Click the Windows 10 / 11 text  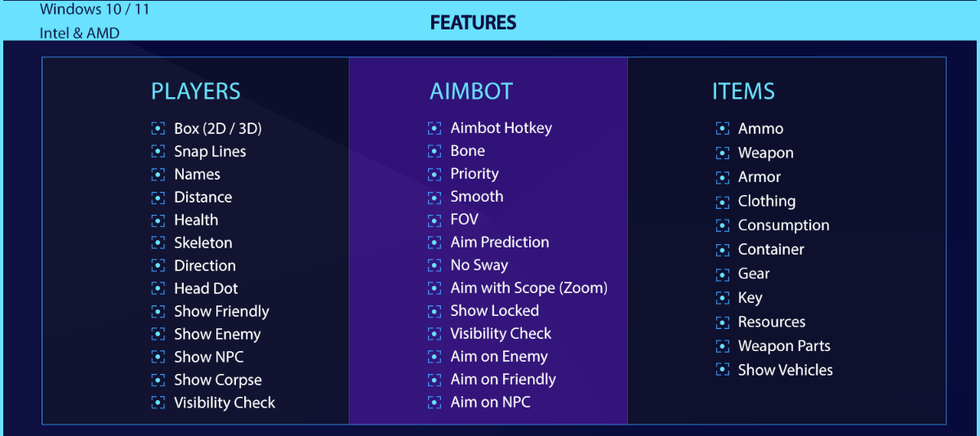pos(95,10)
